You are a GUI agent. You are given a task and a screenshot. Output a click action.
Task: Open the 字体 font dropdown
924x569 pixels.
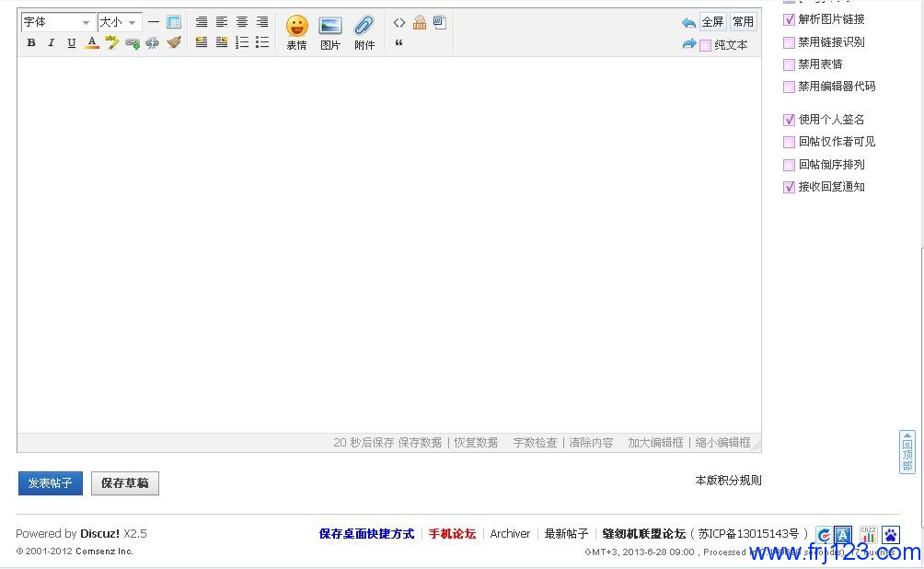(58, 22)
